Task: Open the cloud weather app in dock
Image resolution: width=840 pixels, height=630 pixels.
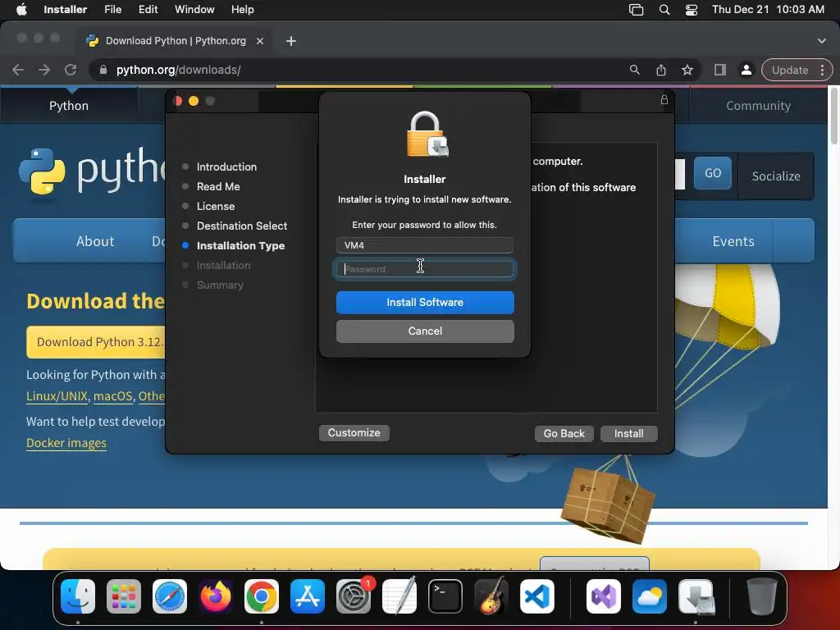Action: [650, 596]
